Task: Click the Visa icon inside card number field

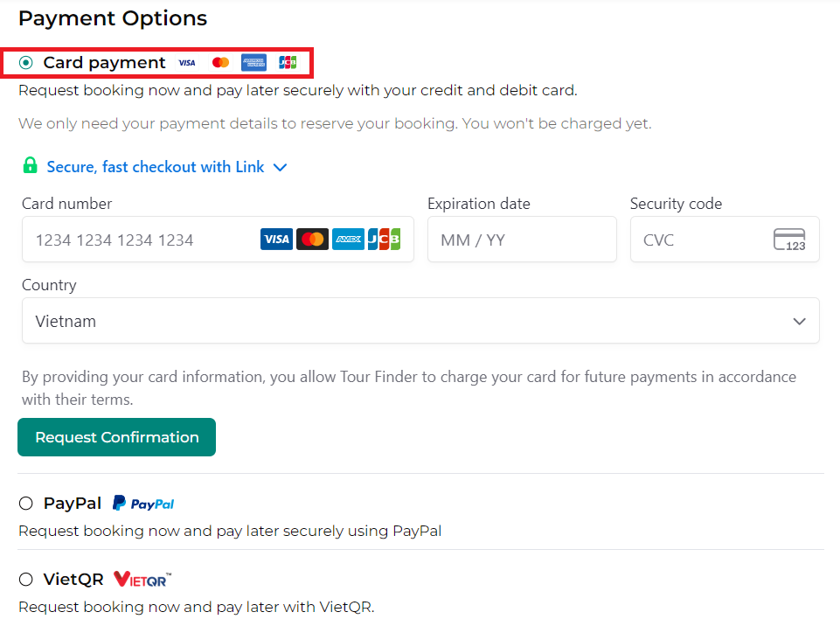Action: coord(276,240)
